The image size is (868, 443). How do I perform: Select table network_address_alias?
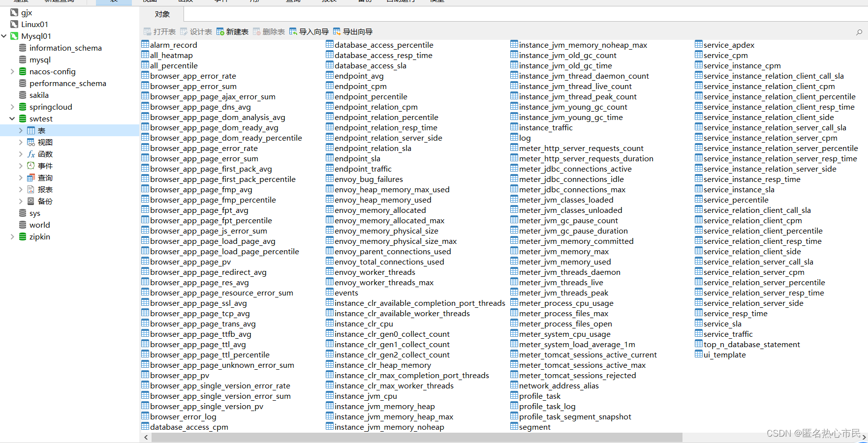(x=559, y=385)
